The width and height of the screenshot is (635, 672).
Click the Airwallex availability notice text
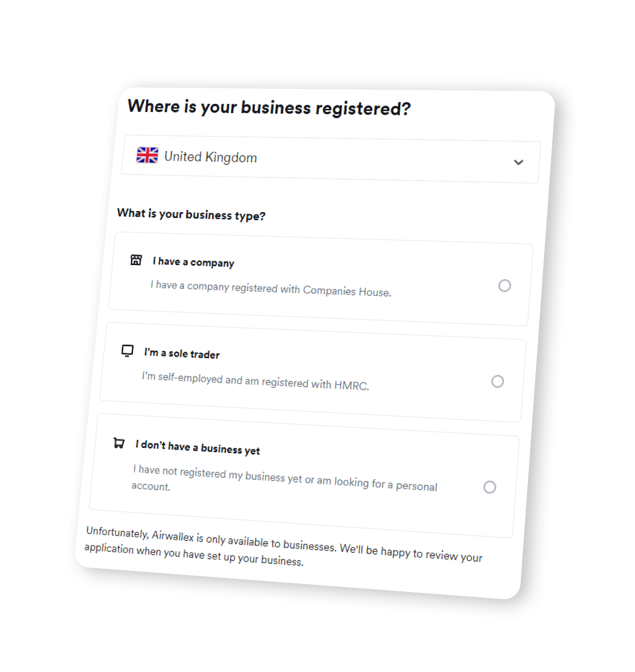(283, 546)
